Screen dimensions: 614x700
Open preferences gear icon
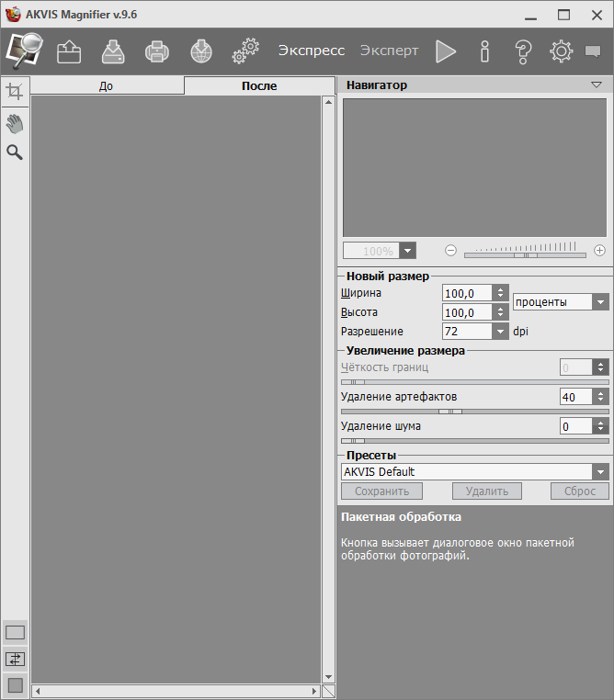562,51
